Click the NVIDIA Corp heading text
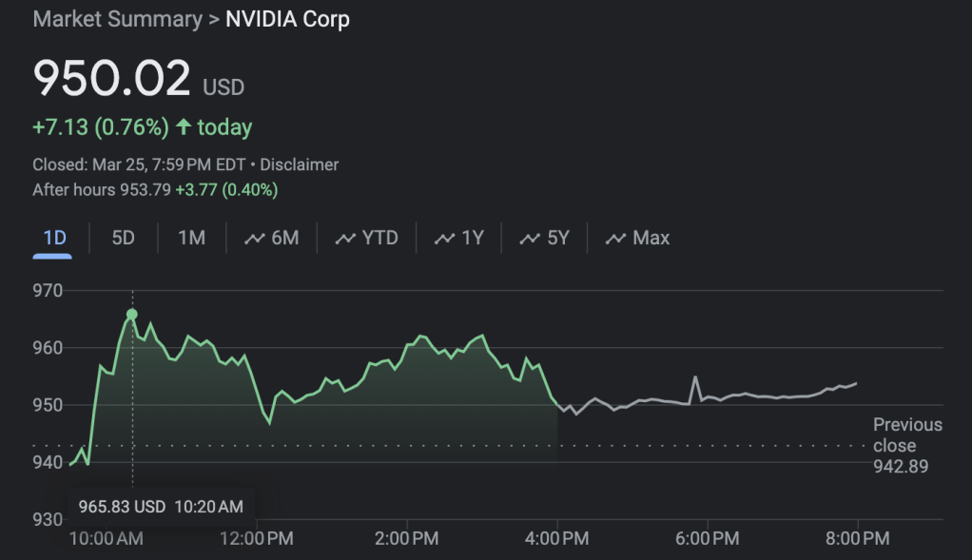 point(287,19)
